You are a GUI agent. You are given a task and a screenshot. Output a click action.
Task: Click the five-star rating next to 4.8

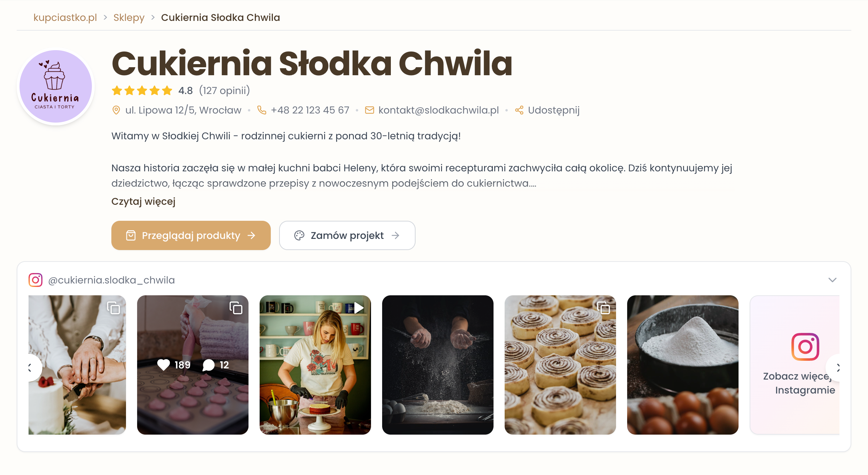(x=142, y=91)
